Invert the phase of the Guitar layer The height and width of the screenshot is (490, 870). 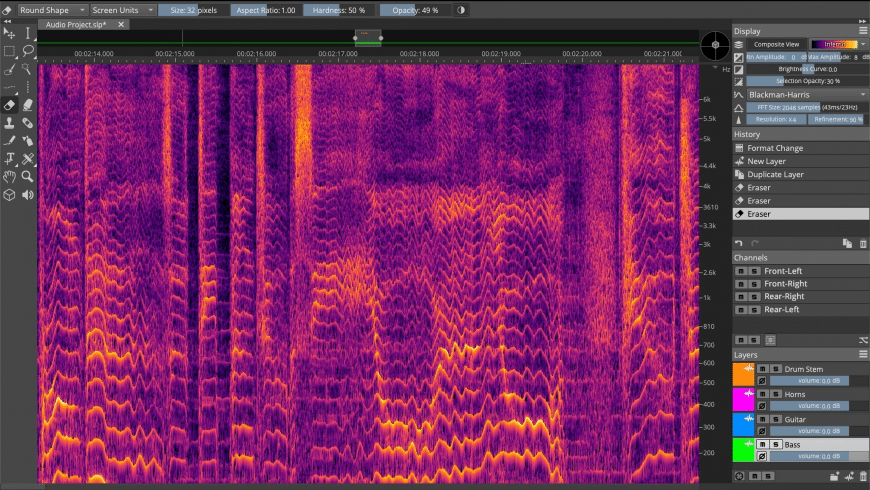(x=762, y=431)
